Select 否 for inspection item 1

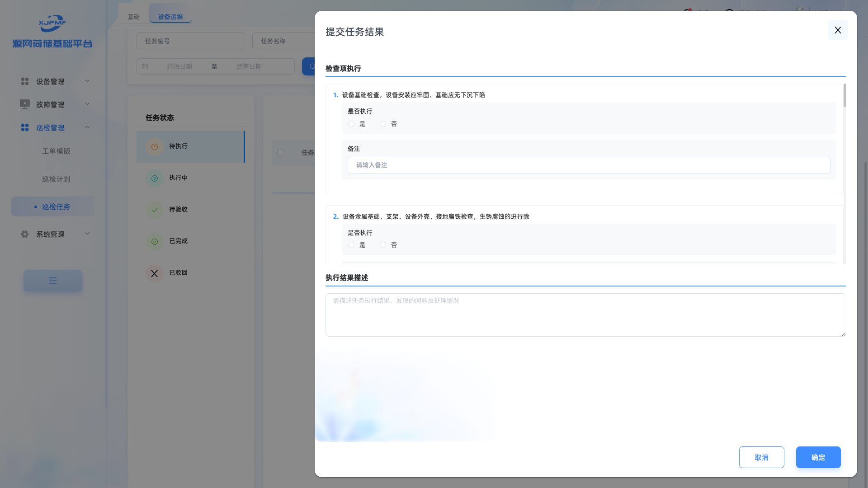(x=383, y=124)
